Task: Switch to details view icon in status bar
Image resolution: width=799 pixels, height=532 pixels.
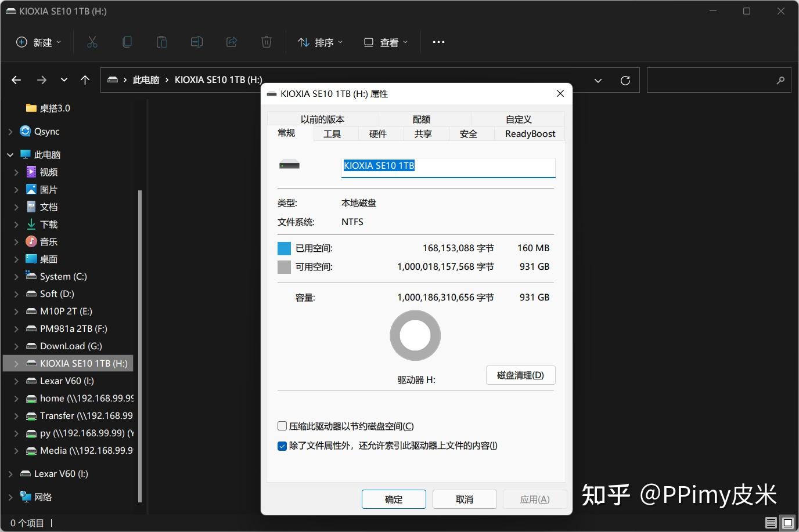Action: coord(771,523)
